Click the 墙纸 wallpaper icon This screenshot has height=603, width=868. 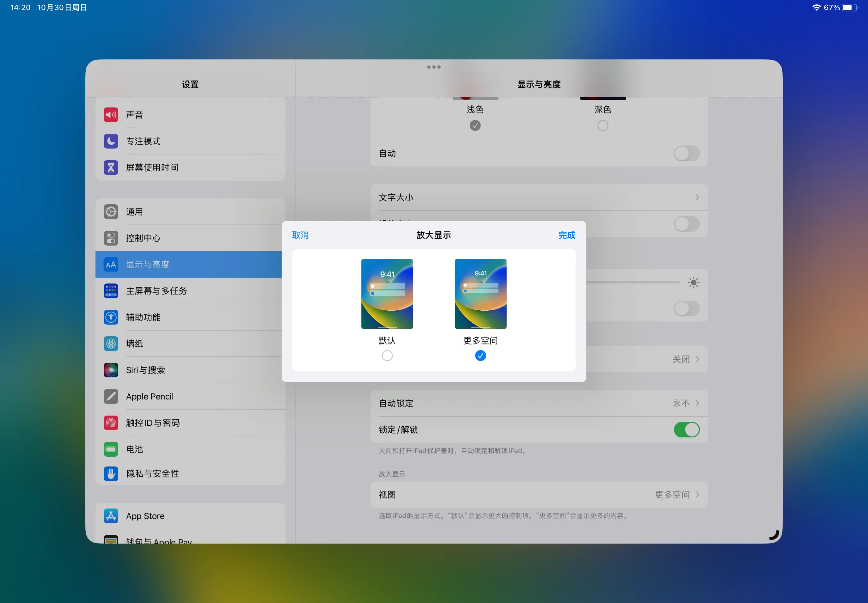point(110,344)
